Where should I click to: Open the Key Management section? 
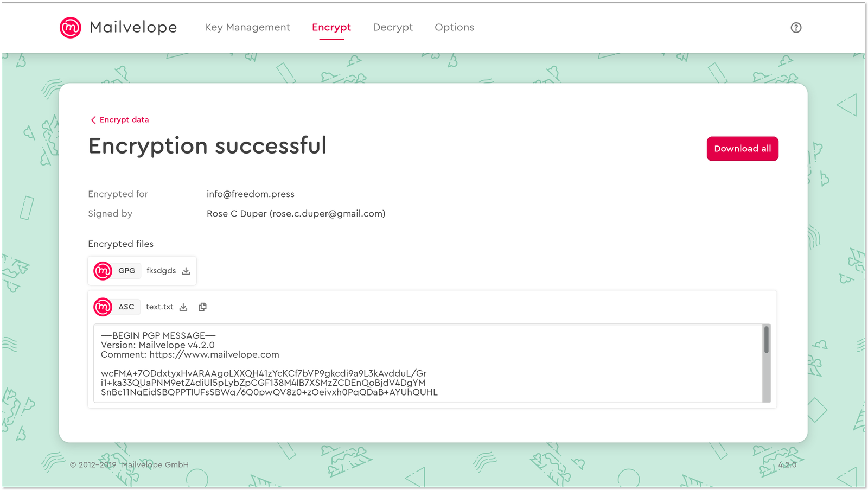tap(247, 27)
